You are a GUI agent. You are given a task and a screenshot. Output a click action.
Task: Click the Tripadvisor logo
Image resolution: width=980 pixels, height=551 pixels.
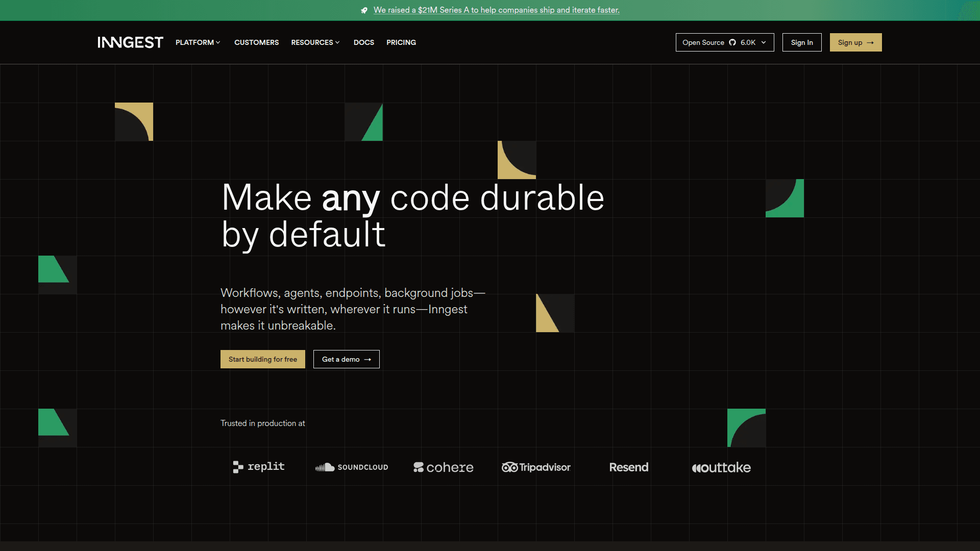click(536, 467)
